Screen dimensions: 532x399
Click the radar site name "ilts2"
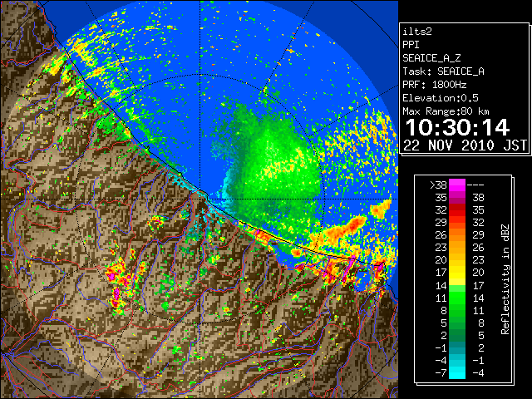tap(417, 32)
